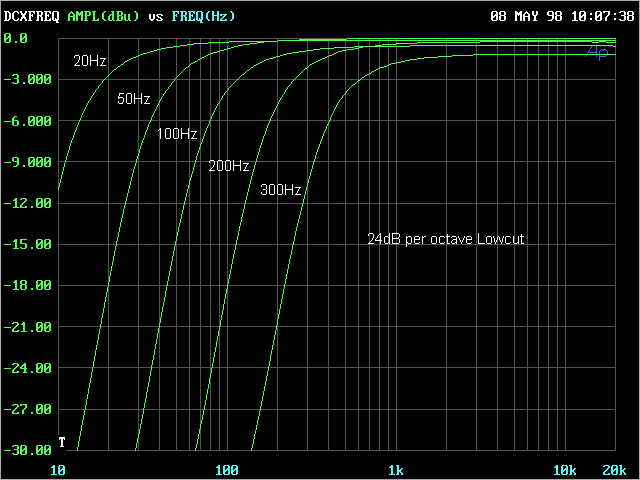Click the 100 frequency axis tick label
This screenshot has width=640, height=480.
point(227,470)
